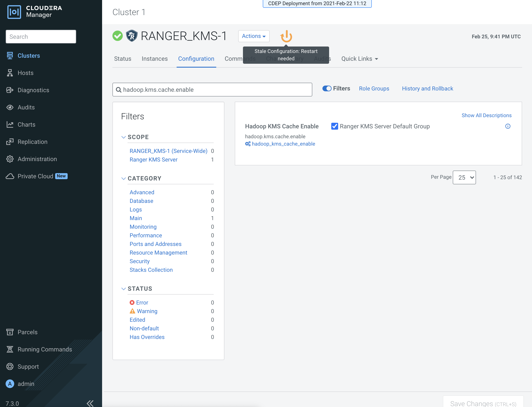Collapse the SCOPE filter section

click(124, 137)
